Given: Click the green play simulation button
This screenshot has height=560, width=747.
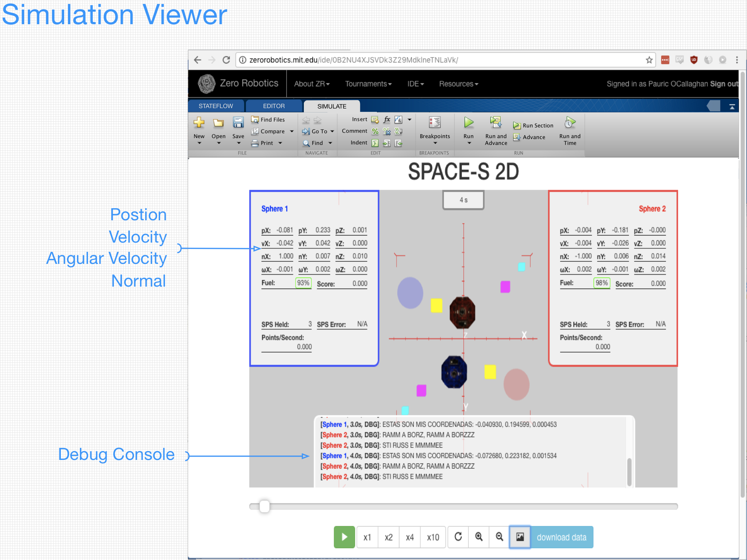Looking at the screenshot, I should coord(344,537).
